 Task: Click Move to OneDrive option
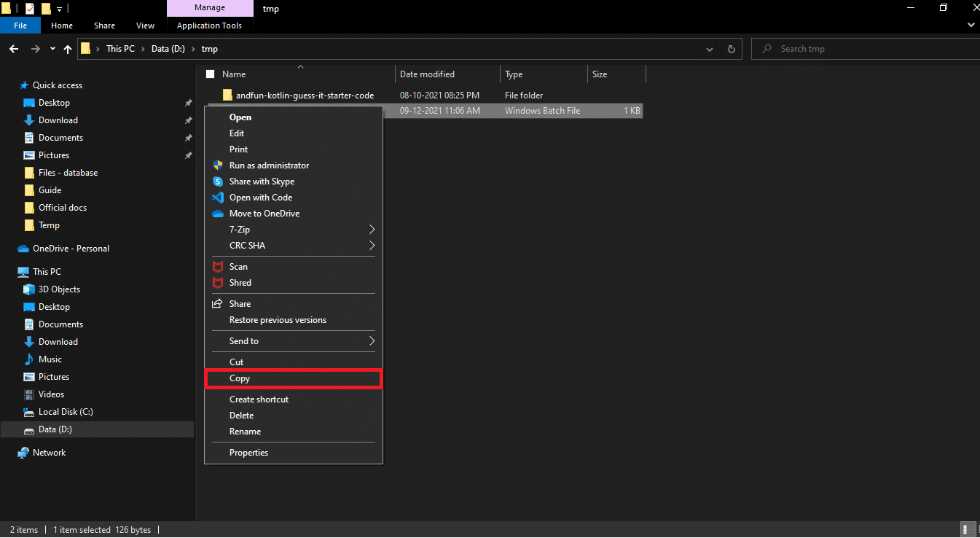pos(264,214)
